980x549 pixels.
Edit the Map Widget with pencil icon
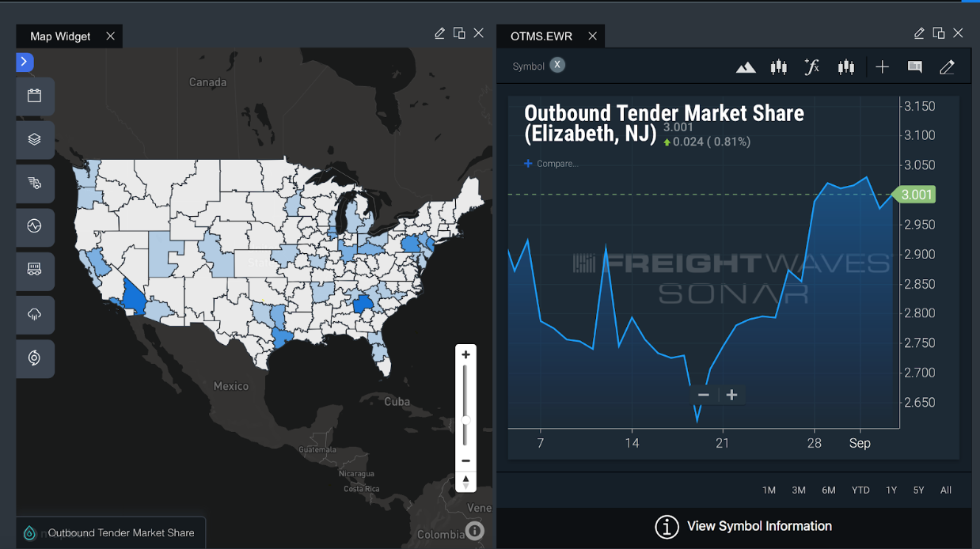click(x=440, y=33)
